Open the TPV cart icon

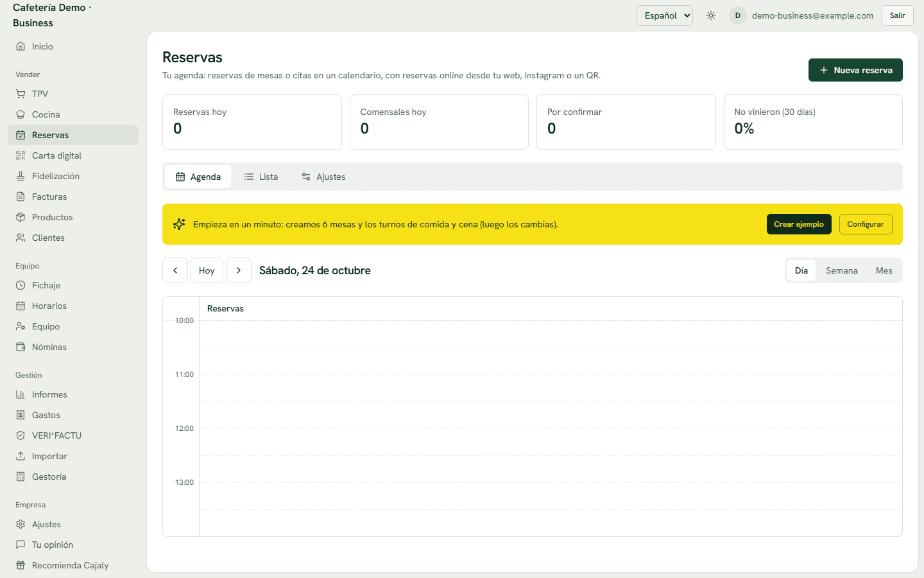point(21,94)
